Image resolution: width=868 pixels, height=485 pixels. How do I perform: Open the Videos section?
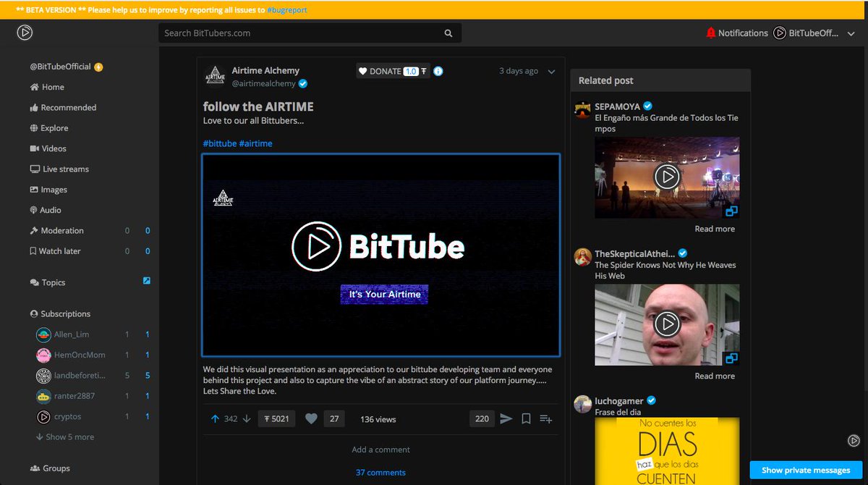click(x=48, y=148)
